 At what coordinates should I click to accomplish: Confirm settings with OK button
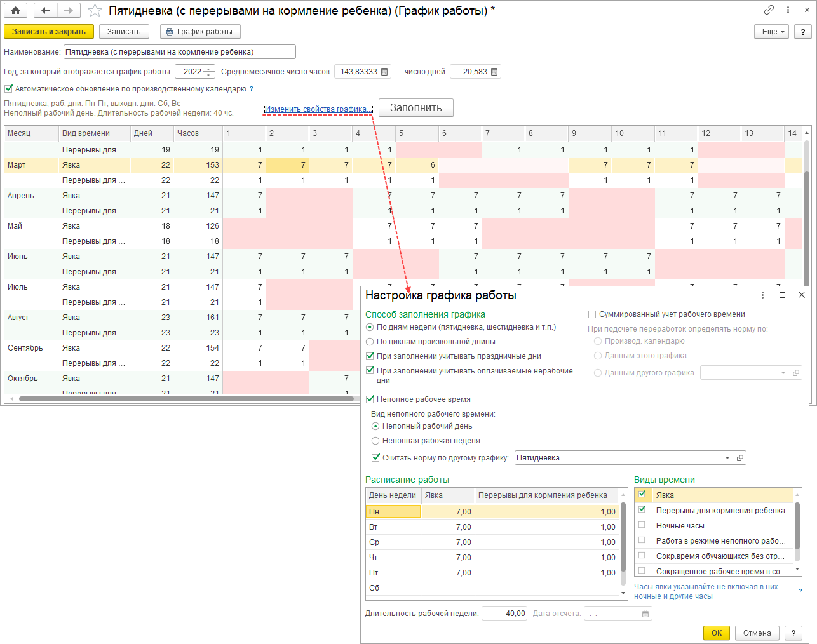(717, 633)
